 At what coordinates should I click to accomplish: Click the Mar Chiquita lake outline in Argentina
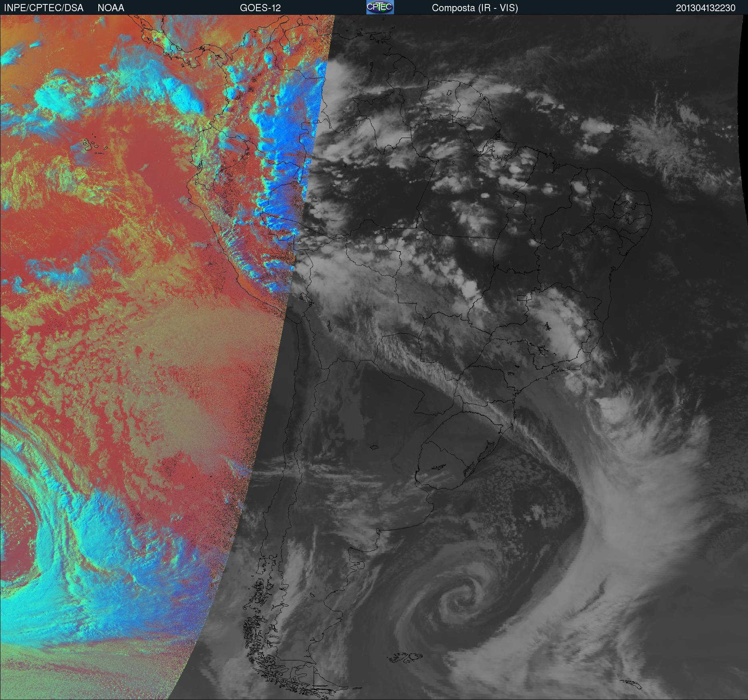(374, 447)
